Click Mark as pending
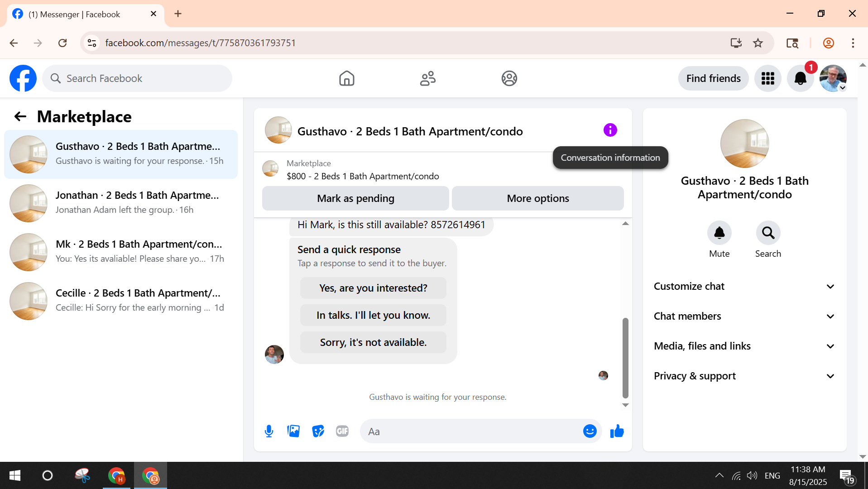Viewport: 868px width, 489px height. click(355, 198)
